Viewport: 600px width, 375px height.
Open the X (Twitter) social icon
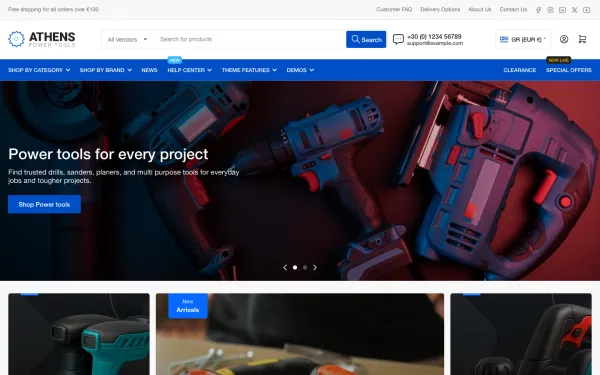[574, 10]
